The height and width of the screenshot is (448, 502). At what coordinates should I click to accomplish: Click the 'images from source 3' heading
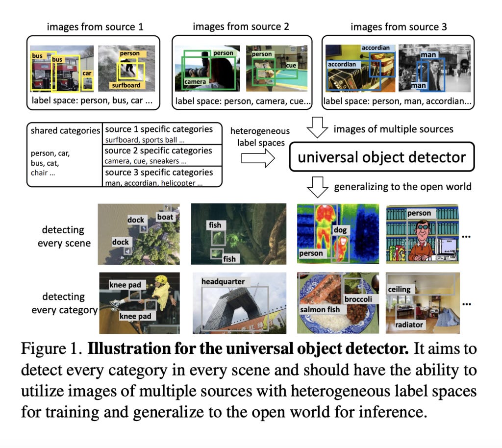click(x=399, y=27)
